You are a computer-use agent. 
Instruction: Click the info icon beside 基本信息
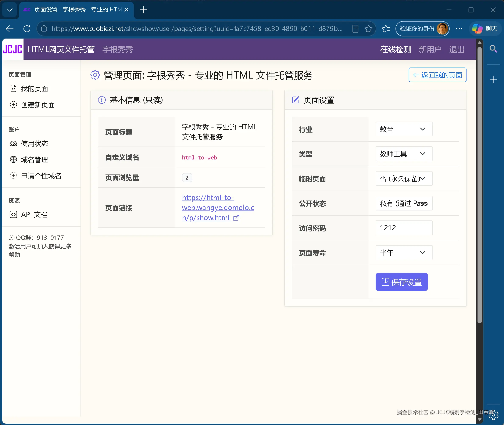click(x=102, y=100)
